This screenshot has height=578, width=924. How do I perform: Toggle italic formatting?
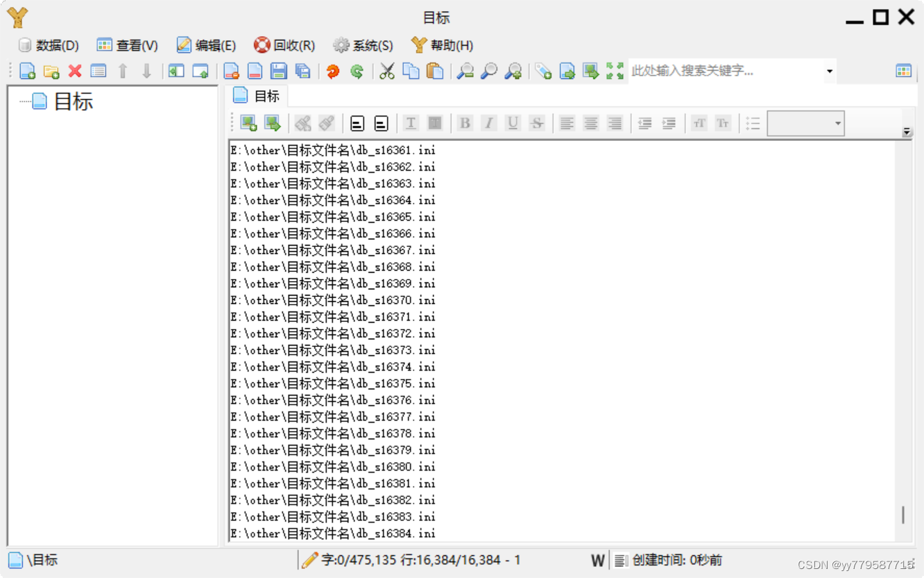click(x=489, y=124)
